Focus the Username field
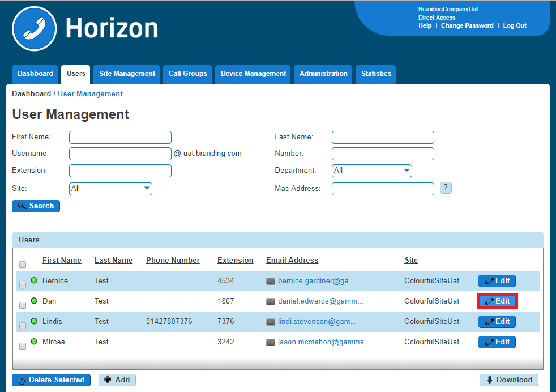 coord(120,154)
